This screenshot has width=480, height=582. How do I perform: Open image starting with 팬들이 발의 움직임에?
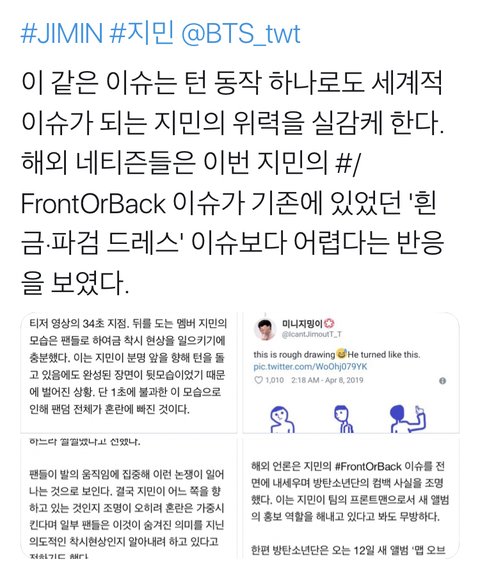pos(128,498)
